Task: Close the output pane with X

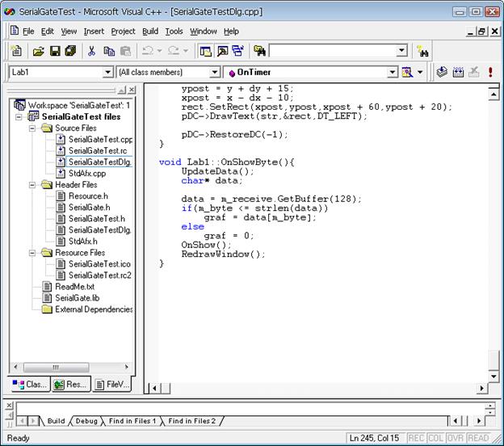Action: point(10,406)
